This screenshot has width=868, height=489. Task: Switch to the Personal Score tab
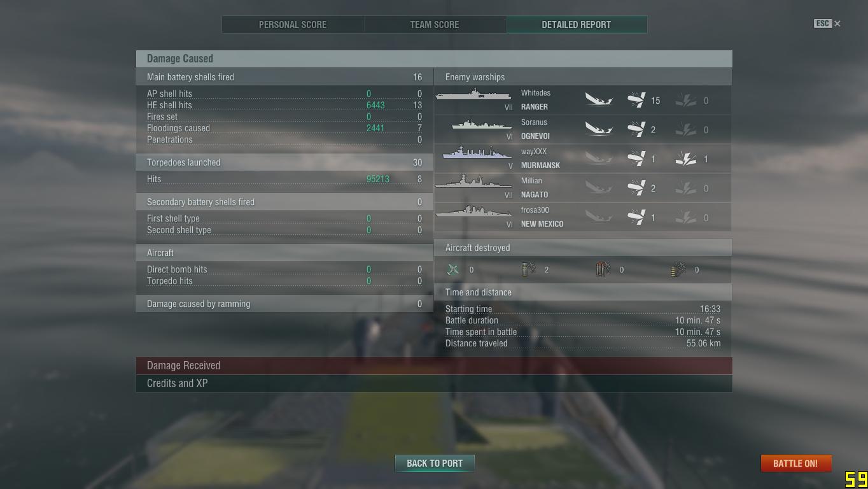coord(293,25)
